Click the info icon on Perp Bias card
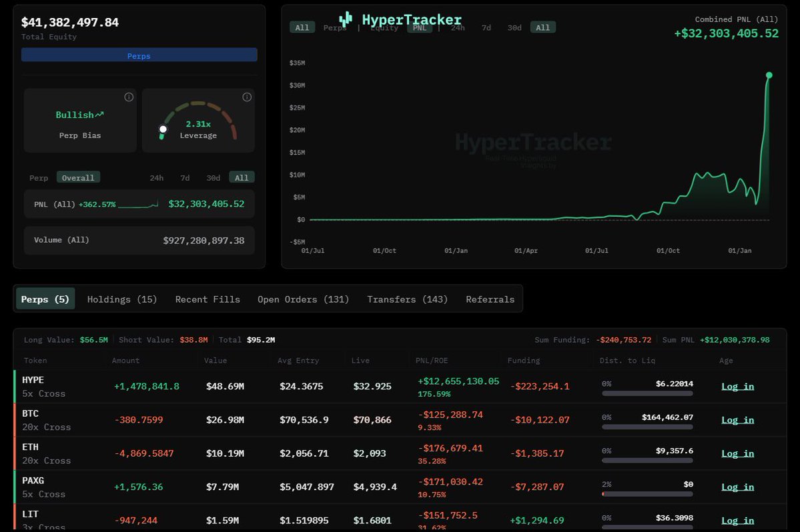Image resolution: width=800 pixels, height=532 pixels. click(129, 97)
